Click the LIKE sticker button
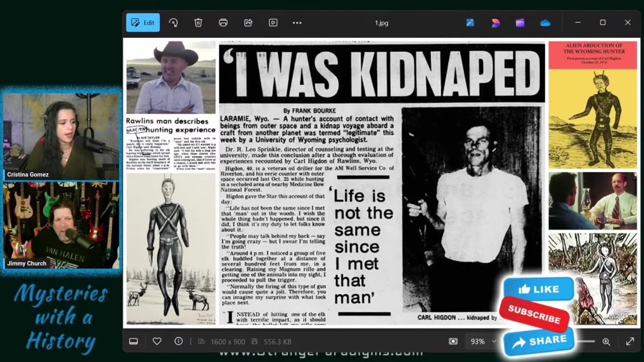 [538, 289]
